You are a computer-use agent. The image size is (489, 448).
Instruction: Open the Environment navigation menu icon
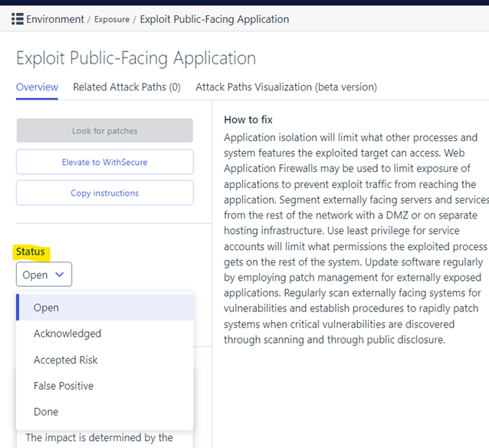pyautogui.click(x=18, y=19)
